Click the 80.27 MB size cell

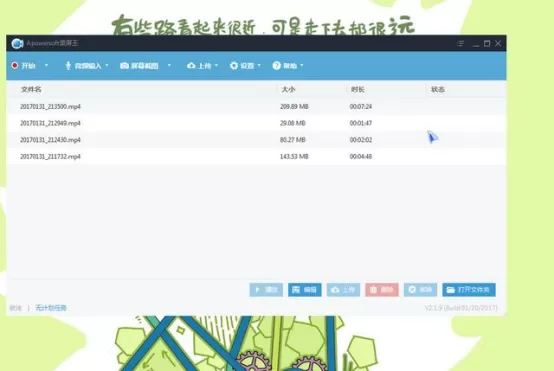293,140
